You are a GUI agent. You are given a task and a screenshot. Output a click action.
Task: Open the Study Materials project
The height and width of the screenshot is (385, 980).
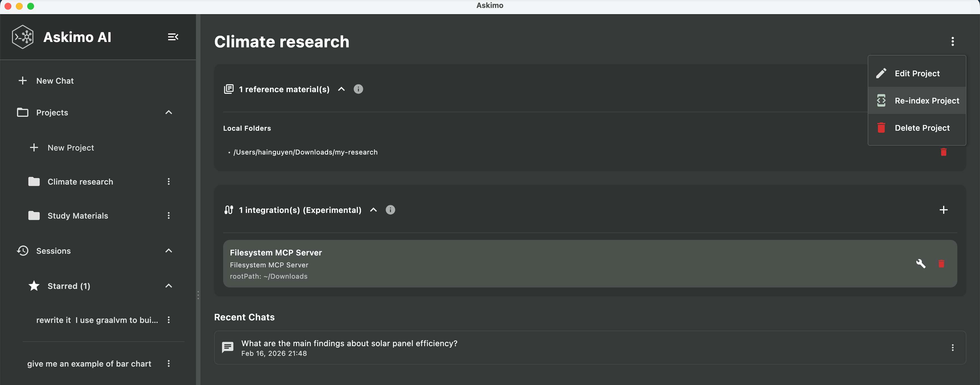coord(78,215)
